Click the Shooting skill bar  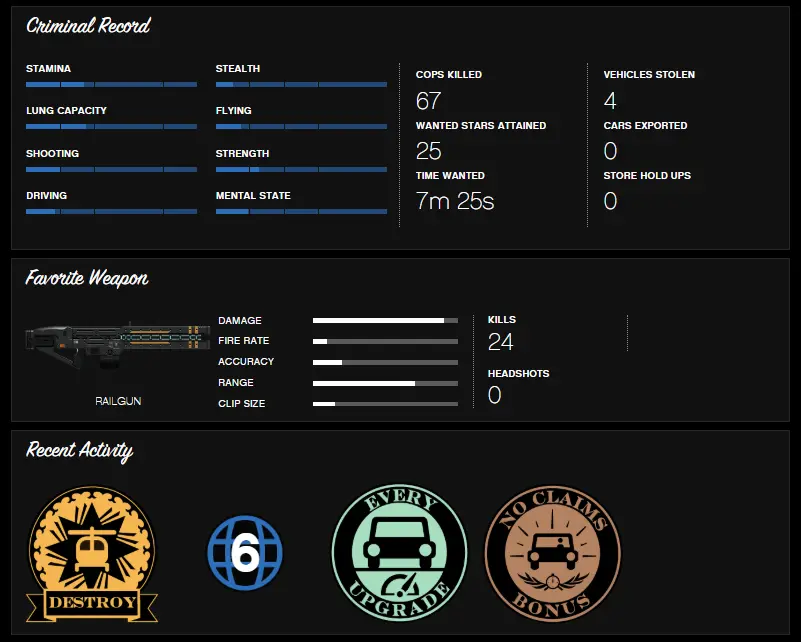click(111, 169)
